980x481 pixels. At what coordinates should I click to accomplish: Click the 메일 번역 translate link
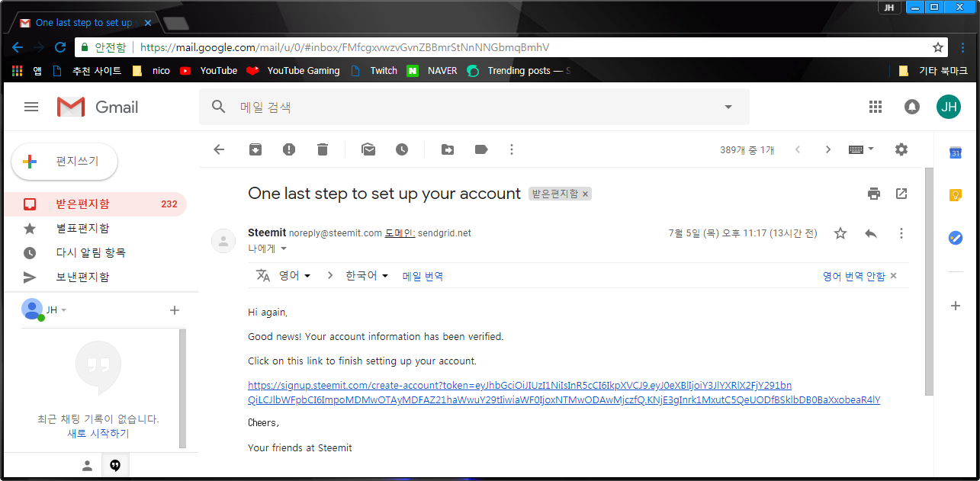point(423,276)
